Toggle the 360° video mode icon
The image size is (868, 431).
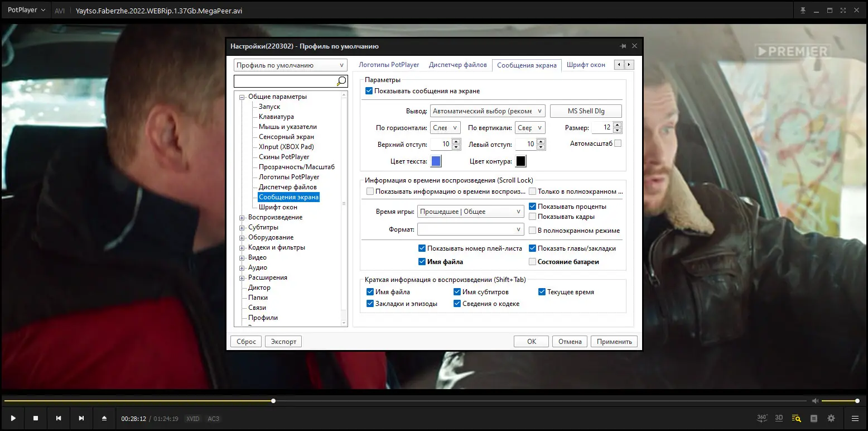(763, 418)
